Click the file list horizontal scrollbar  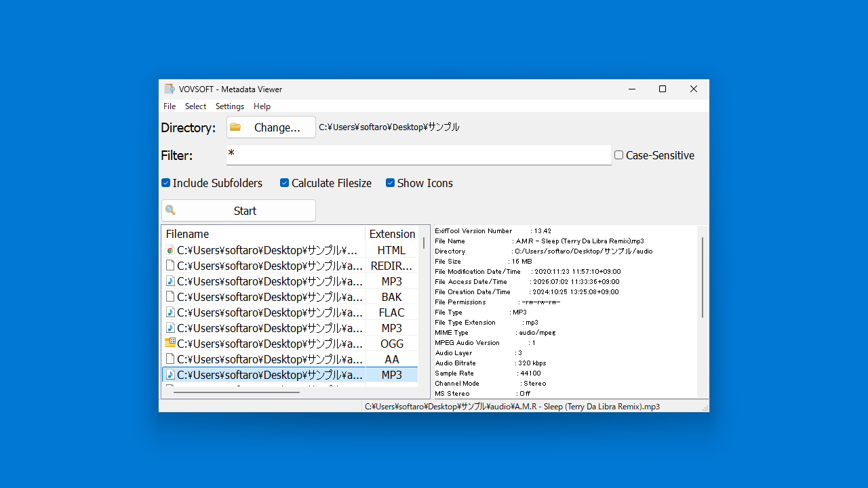[x=236, y=392]
